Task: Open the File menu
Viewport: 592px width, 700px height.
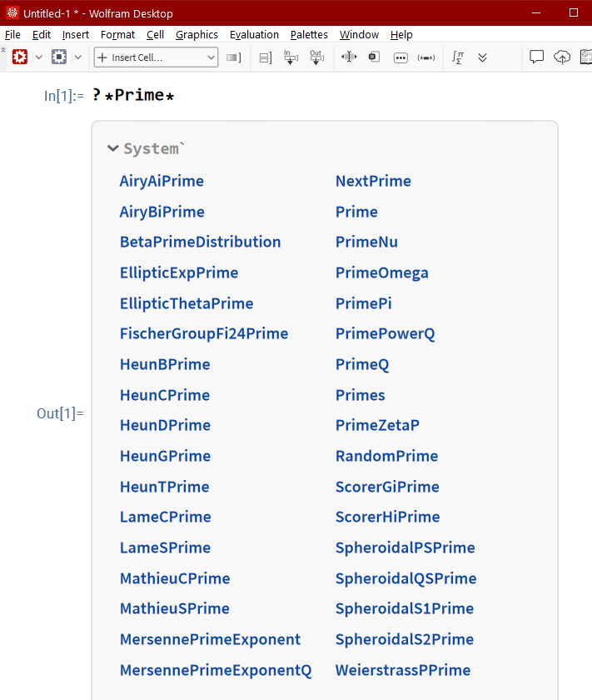Action: pyautogui.click(x=12, y=35)
